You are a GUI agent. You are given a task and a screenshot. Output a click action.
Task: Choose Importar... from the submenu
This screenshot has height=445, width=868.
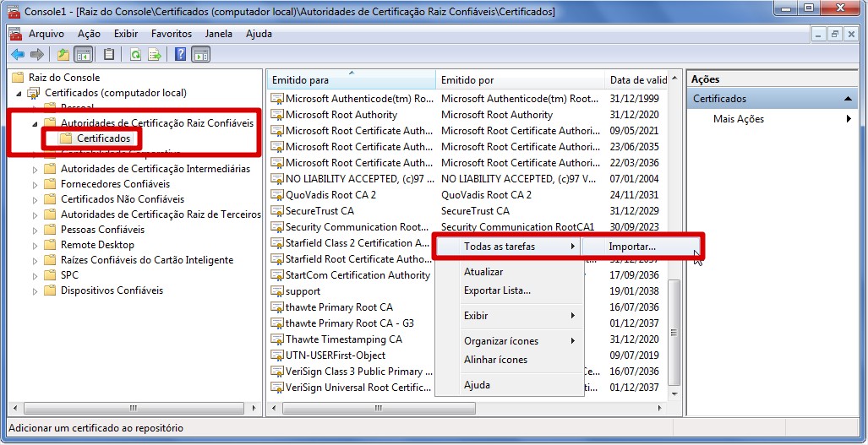(x=631, y=247)
